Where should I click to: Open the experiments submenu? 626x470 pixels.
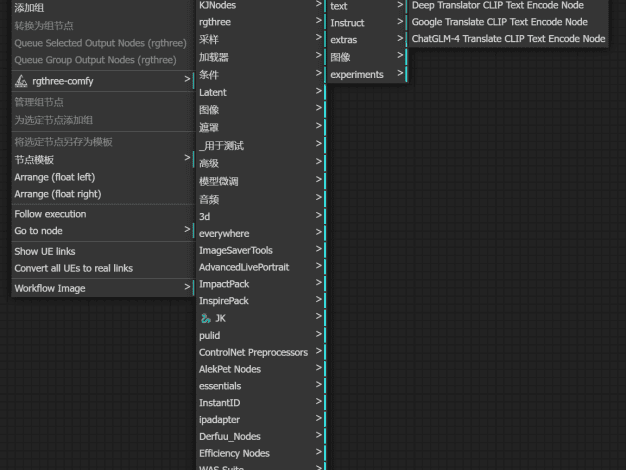367,74
